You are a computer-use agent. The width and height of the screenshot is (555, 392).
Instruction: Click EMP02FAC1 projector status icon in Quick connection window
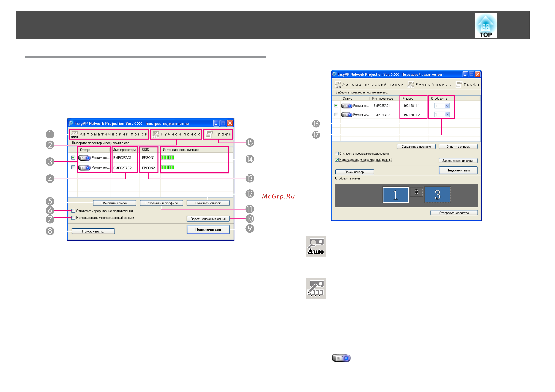[84, 158]
